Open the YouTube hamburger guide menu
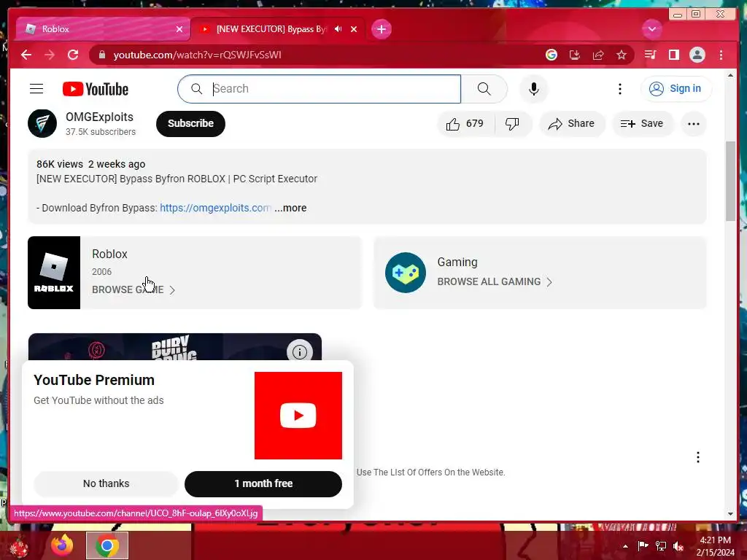The image size is (747, 560). tap(36, 88)
